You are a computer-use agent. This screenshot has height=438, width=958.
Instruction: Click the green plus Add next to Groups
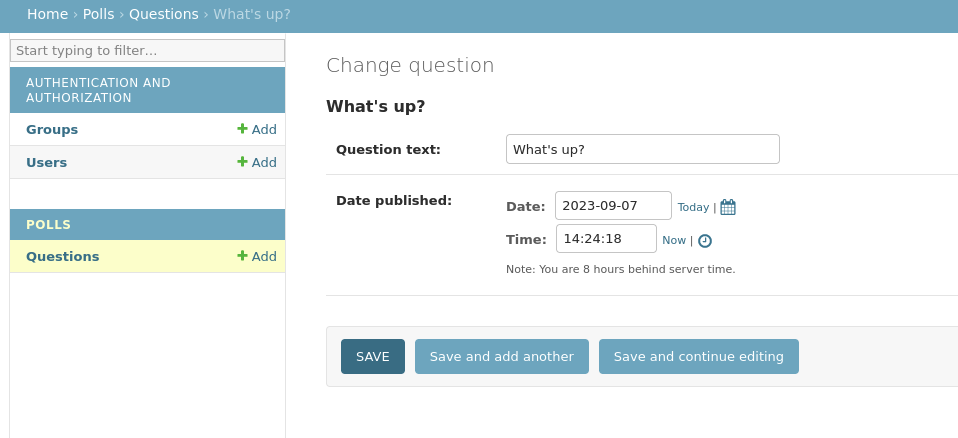257,129
